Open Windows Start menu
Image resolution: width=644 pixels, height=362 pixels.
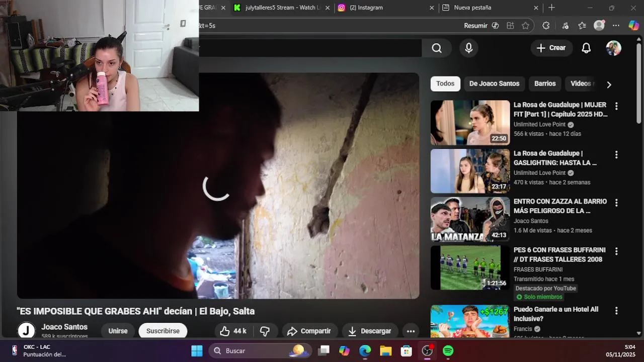(197, 351)
